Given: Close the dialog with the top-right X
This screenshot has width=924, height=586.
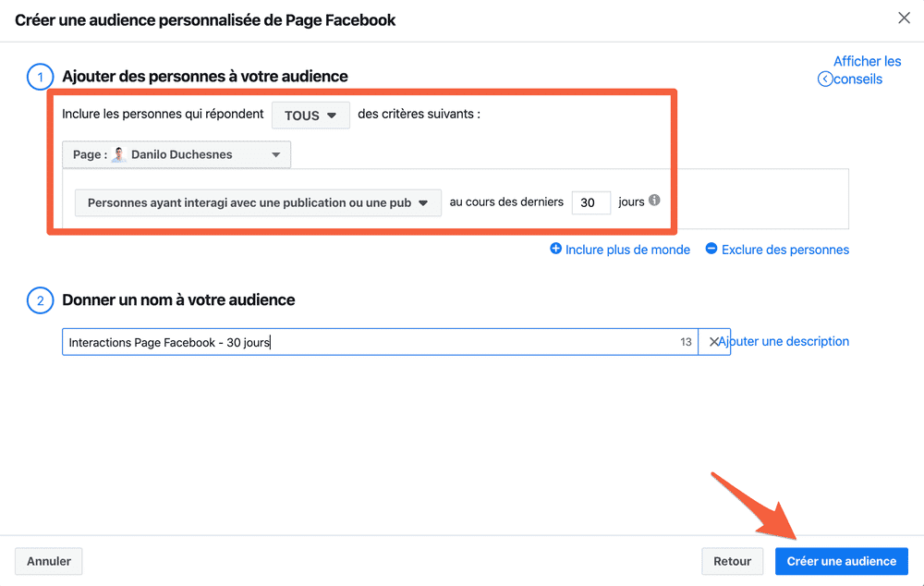Looking at the screenshot, I should tap(904, 18).
